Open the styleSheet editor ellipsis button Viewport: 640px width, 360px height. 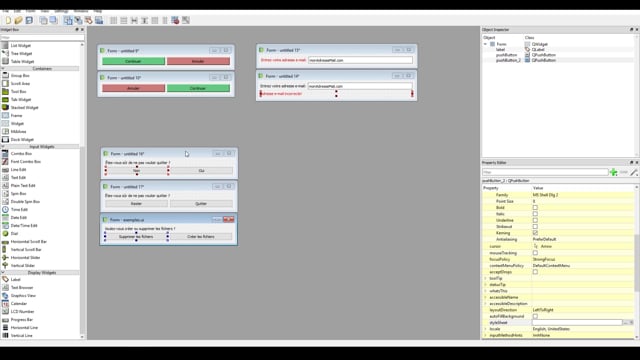click(626, 322)
